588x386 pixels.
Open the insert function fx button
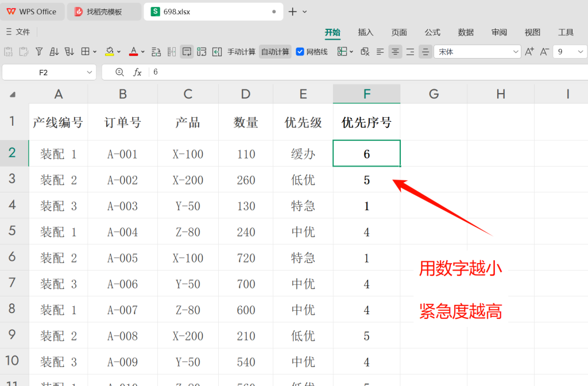coord(137,72)
